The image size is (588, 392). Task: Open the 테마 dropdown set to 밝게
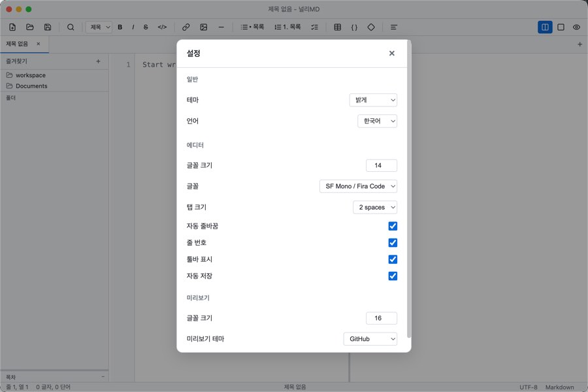point(373,100)
